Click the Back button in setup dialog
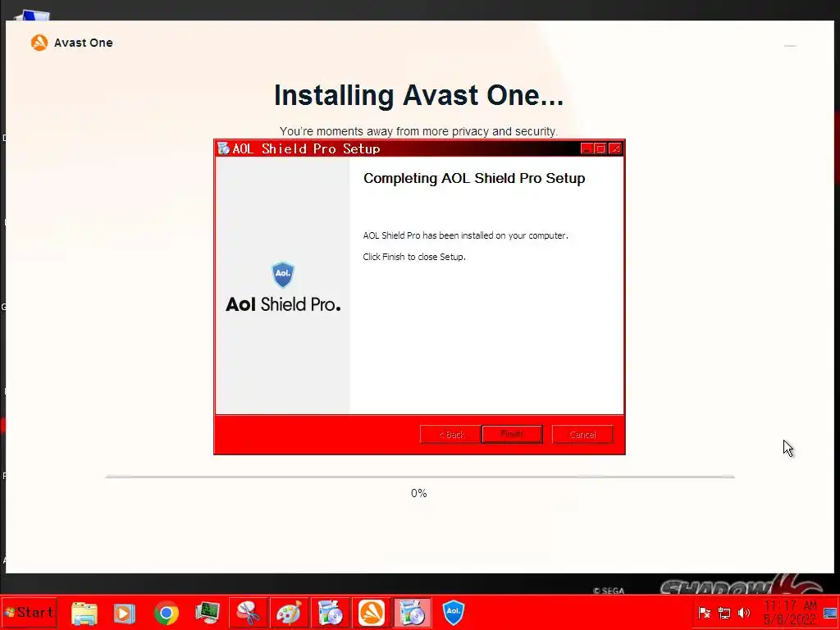This screenshot has width=840, height=630. (450, 434)
